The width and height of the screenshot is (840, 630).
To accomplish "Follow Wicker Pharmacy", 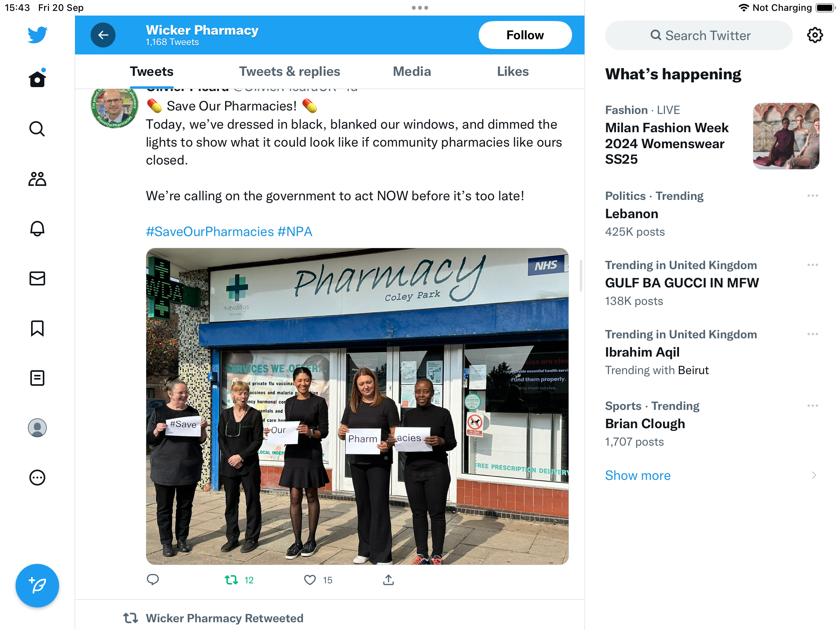I will click(525, 35).
